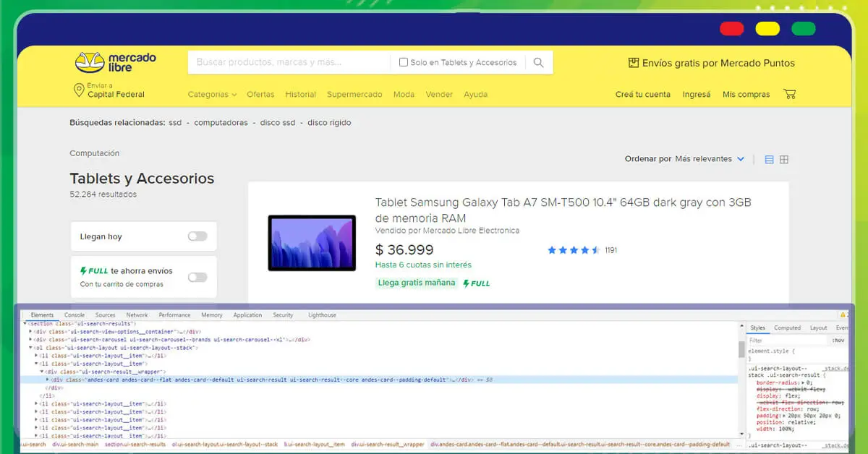Click div.ui-search-main in the breadcrumb bar

point(75,445)
